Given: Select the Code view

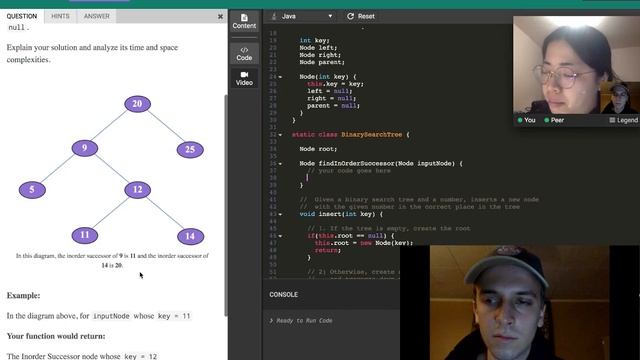Looking at the screenshot, I should click(244, 54).
